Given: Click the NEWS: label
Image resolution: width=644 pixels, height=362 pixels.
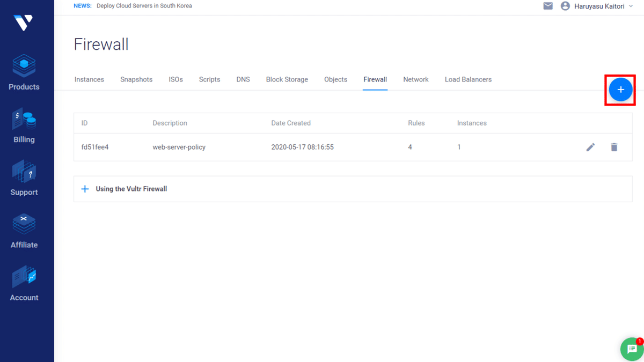Looking at the screenshot, I should [x=83, y=6].
